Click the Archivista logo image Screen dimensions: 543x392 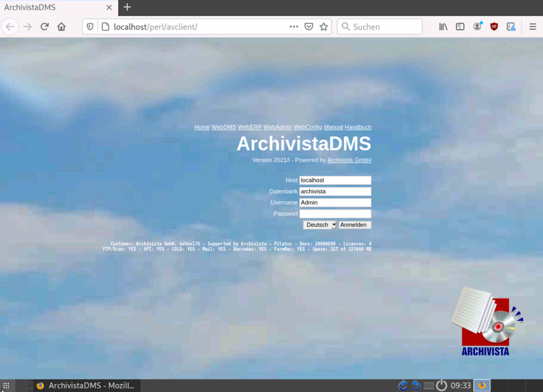487,322
